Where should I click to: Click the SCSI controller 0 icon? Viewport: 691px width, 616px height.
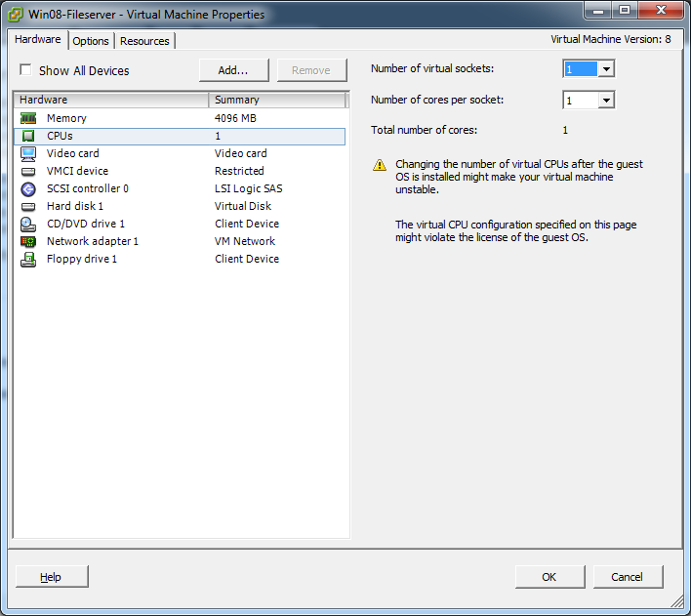pyautogui.click(x=28, y=188)
